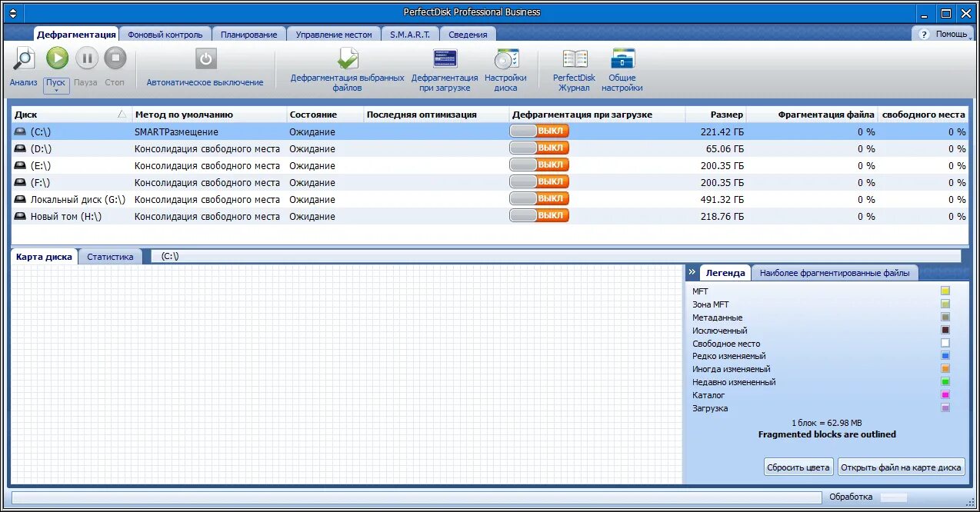The width and height of the screenshot is (980, 512).
Task: Start defragmentation with the green Пуск button
Action: 57,58
